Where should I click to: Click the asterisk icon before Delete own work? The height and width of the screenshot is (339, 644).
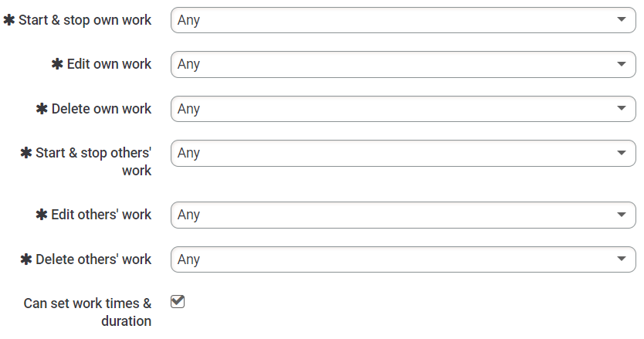point(42,109)
